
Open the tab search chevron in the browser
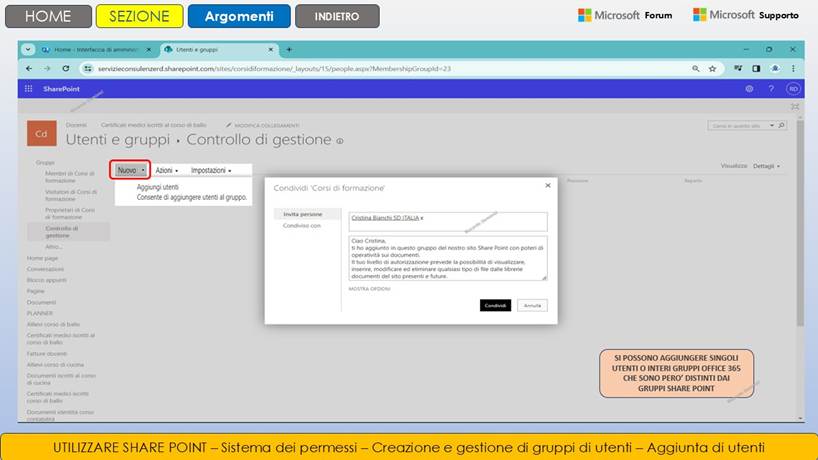tap(28, 50)
